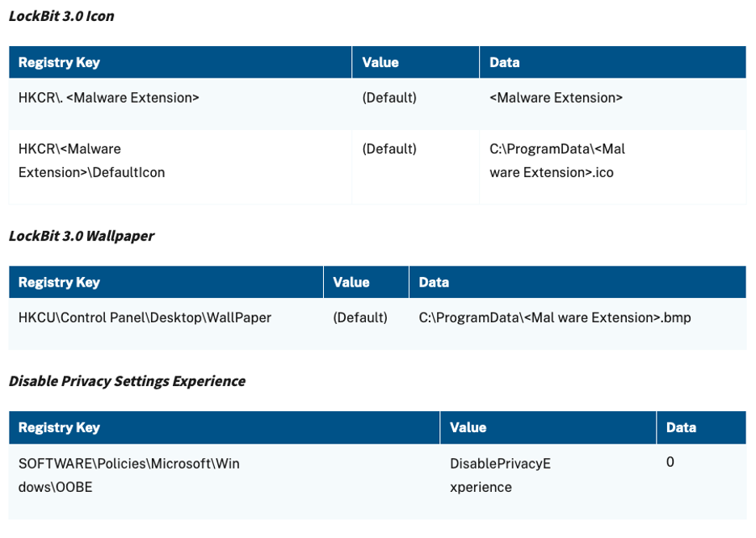Click the data cell ending in ".ico"
The width and height of the screenshot is (756, 538).
556,161
